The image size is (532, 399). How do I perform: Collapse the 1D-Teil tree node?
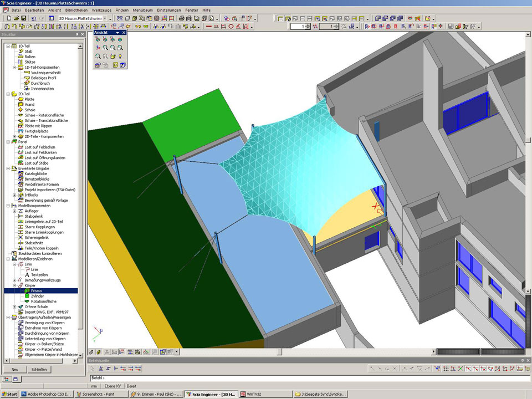(8, 46)
